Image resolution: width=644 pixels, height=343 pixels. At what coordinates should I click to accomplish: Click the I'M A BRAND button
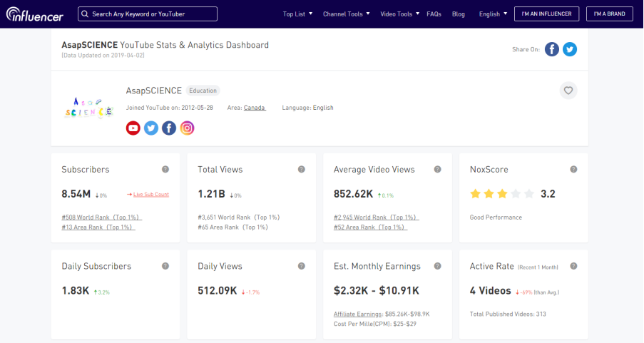tap(610, 14)
